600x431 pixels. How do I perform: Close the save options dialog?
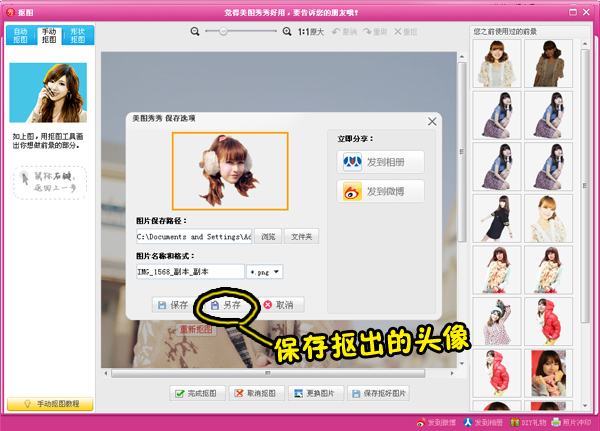click(432, 120)
